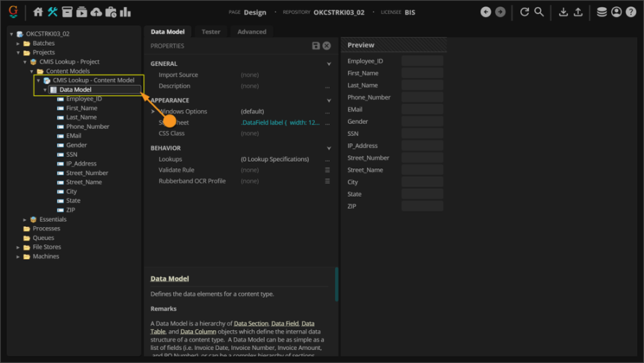Click the Employee_ID preview input field
Screen dimensions: 644x363
click(x=422, y=62)
